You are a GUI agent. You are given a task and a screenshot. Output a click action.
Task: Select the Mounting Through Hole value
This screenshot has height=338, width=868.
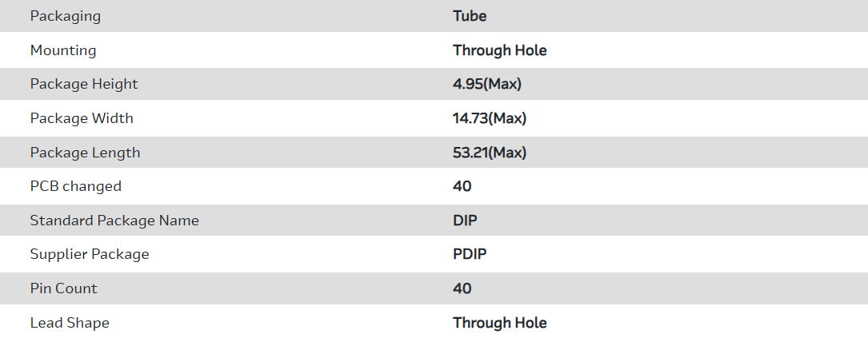click(x=499, y=50)
